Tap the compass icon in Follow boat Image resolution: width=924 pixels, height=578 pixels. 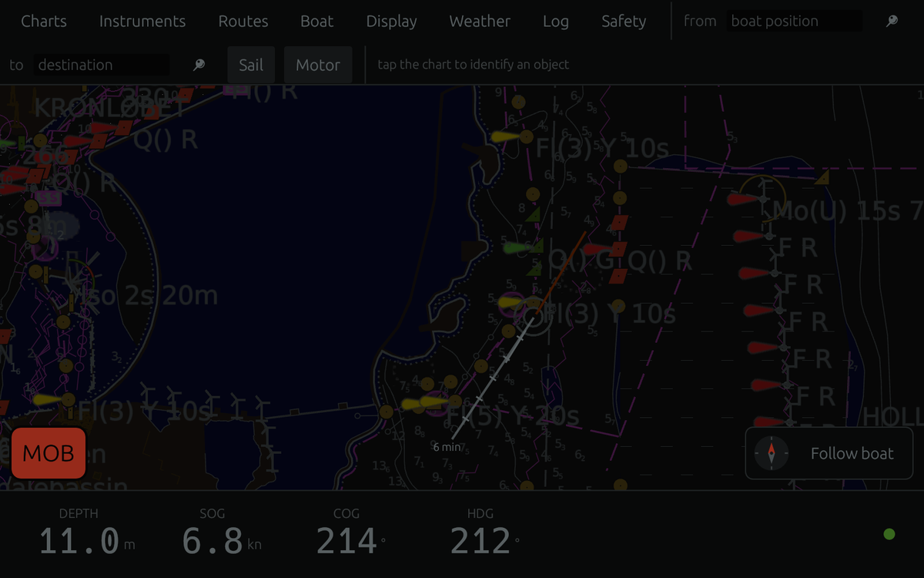(x=772, y=453)
